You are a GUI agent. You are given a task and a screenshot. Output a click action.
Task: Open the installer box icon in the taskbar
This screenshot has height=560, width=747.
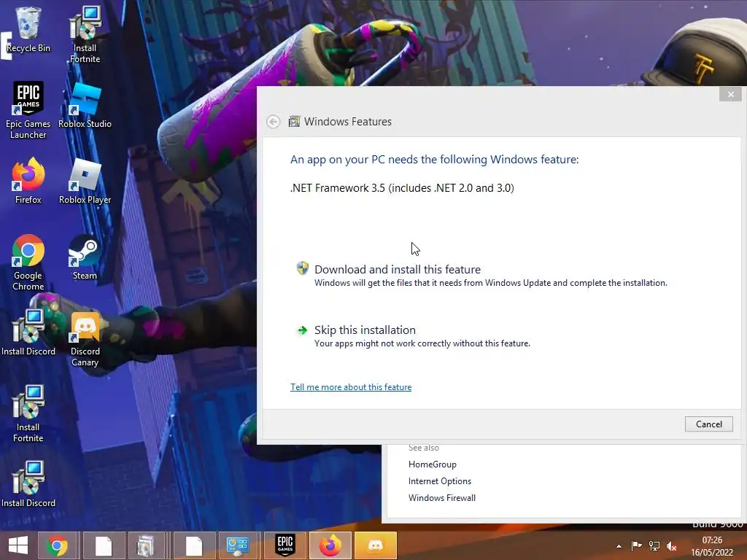pos(146,545)
